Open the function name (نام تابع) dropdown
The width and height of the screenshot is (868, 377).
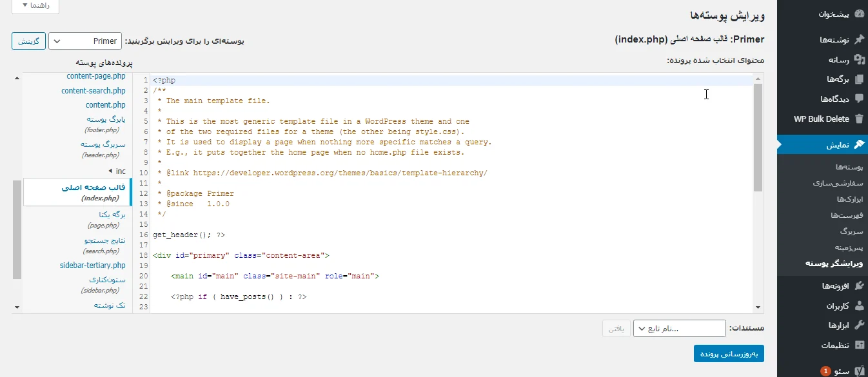coord(679,329)
